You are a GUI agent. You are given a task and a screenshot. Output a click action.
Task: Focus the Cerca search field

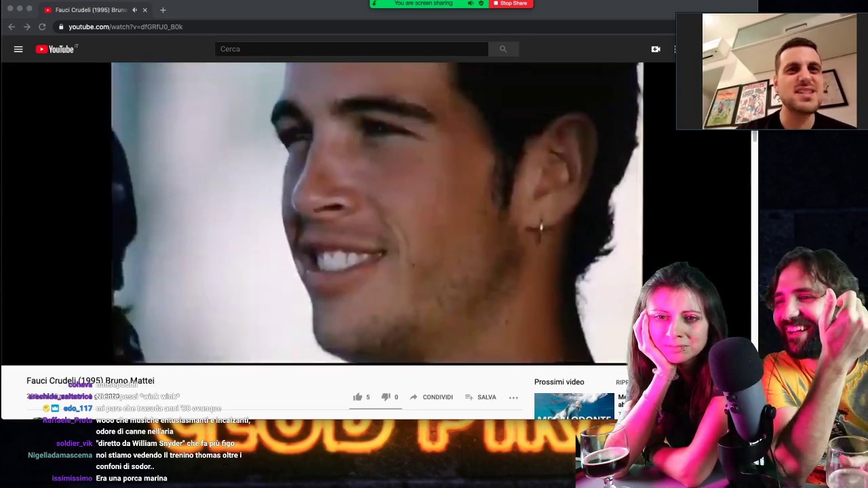(x=351, y=49)
